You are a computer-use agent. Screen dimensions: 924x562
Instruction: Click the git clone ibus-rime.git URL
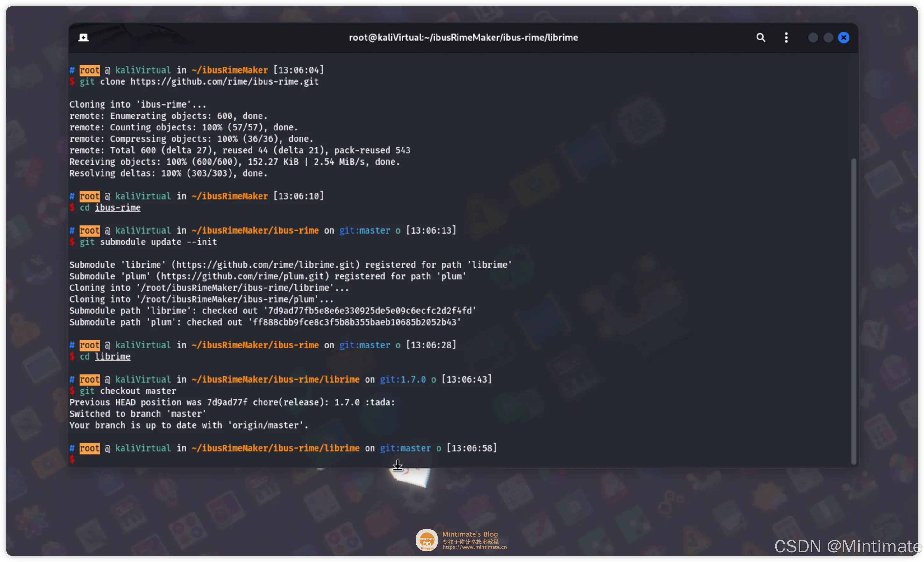coord(224,82)
